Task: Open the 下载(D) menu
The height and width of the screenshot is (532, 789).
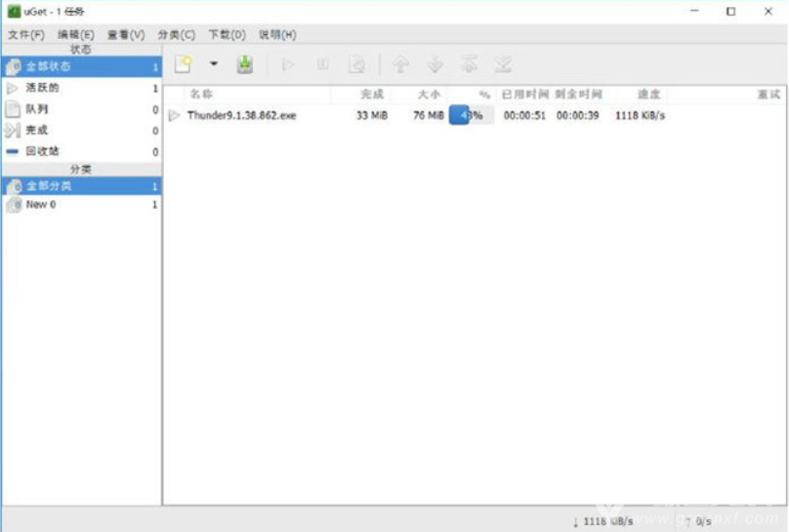Action: (x=228, y=35)
